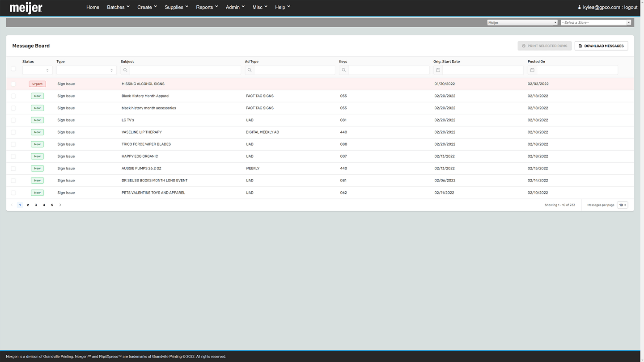Click the Status column header
The image size is (644, 362).
point(28,62)
